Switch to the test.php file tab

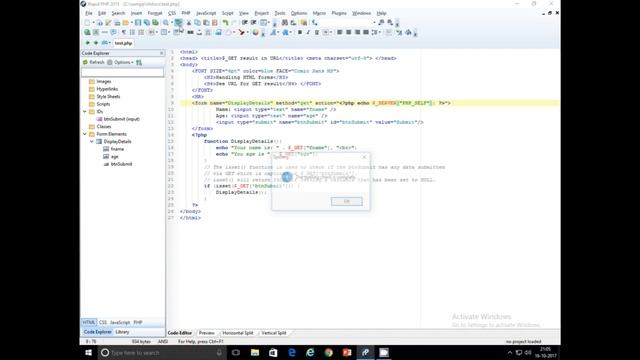click(123, 43)
